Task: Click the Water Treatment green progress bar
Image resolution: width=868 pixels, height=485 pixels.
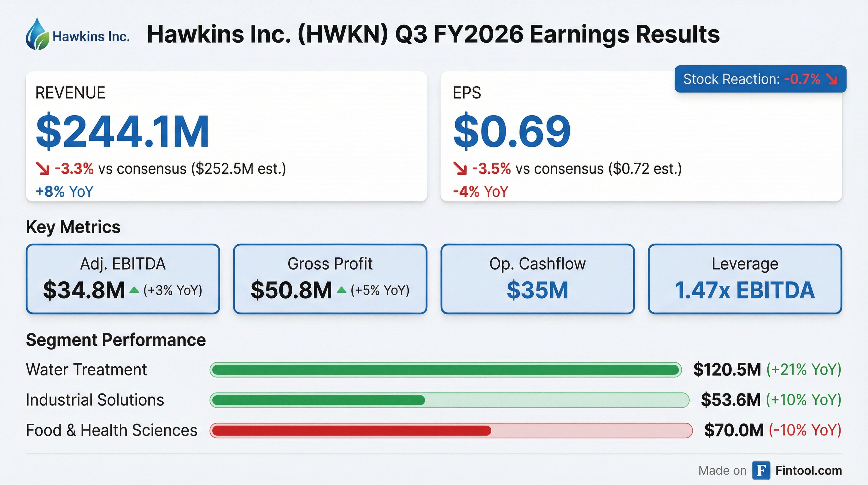Action: 445,370
